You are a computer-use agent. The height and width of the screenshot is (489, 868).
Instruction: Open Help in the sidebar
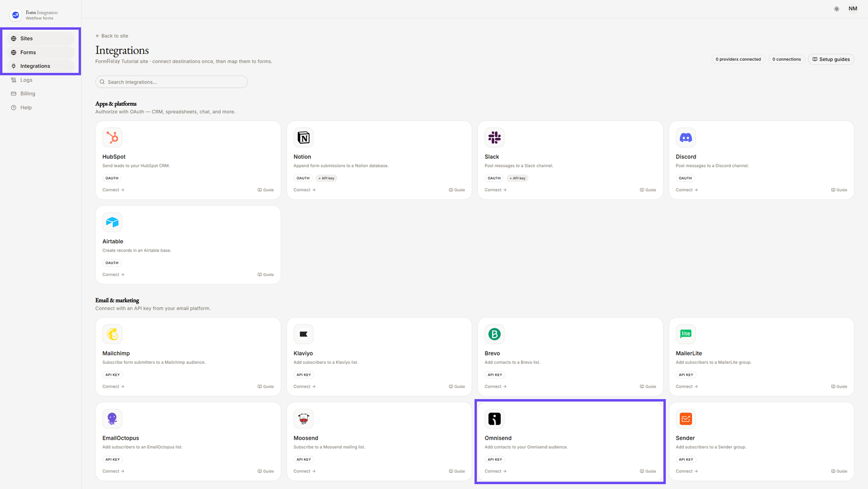pyautogui.click(x=41, y=107)
